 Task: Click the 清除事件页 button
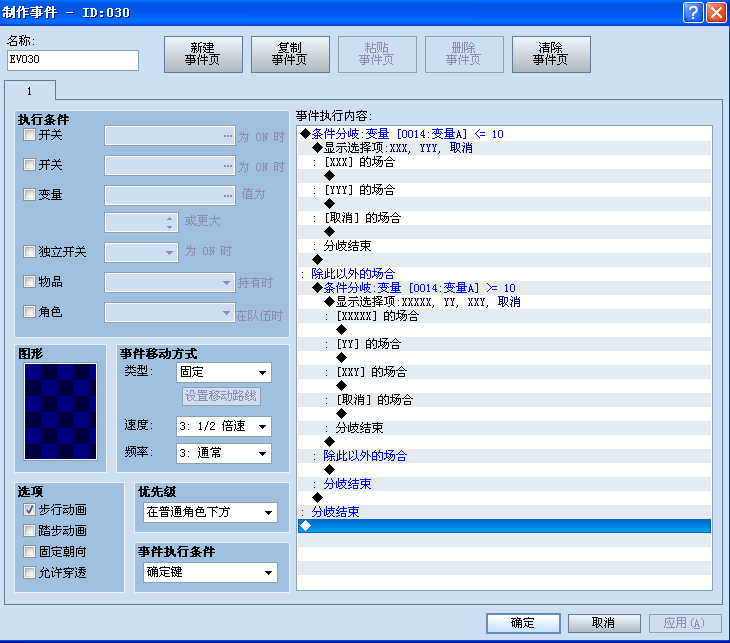coord(551,54)
